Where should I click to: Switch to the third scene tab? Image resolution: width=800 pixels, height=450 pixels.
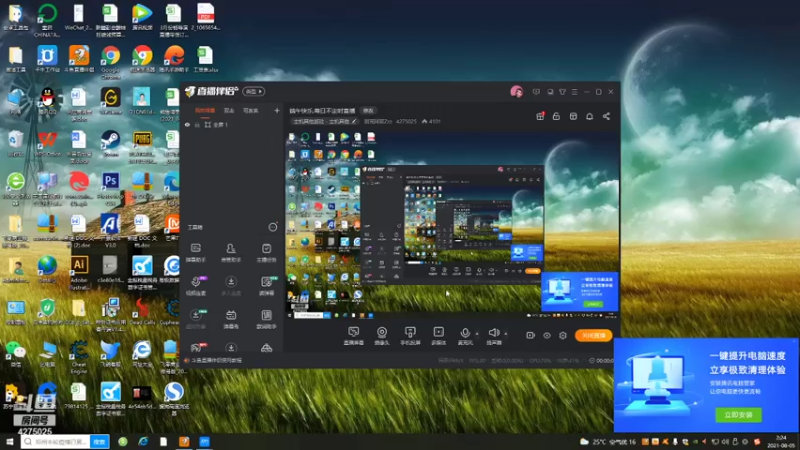pyautogui.click(x=251, y=110)
